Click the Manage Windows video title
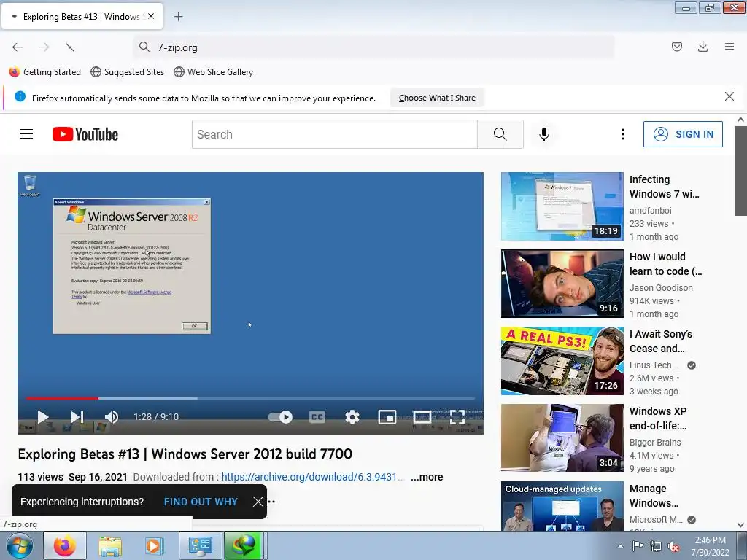747x560 pixels. tap(654, 496)
